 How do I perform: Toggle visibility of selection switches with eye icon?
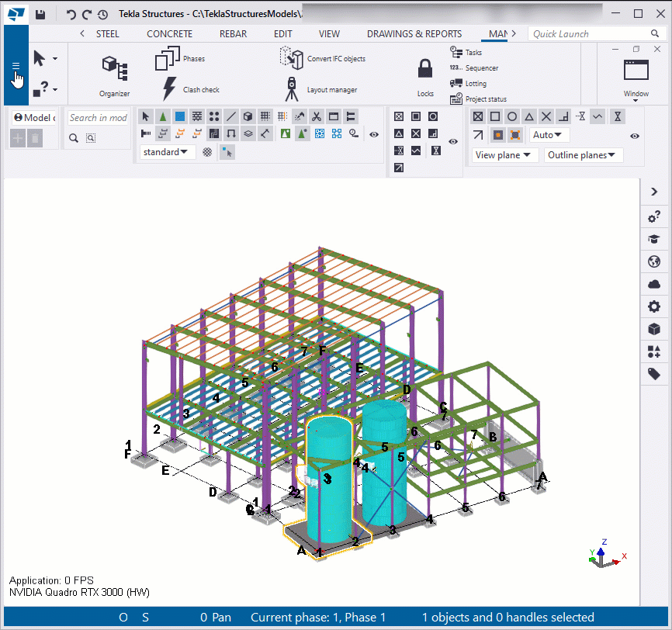point(373,133)
